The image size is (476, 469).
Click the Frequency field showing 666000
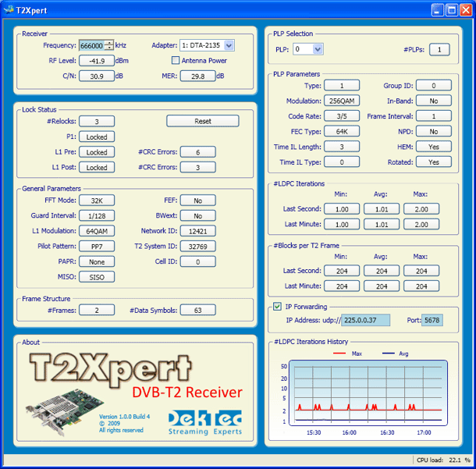pos(92,45)
